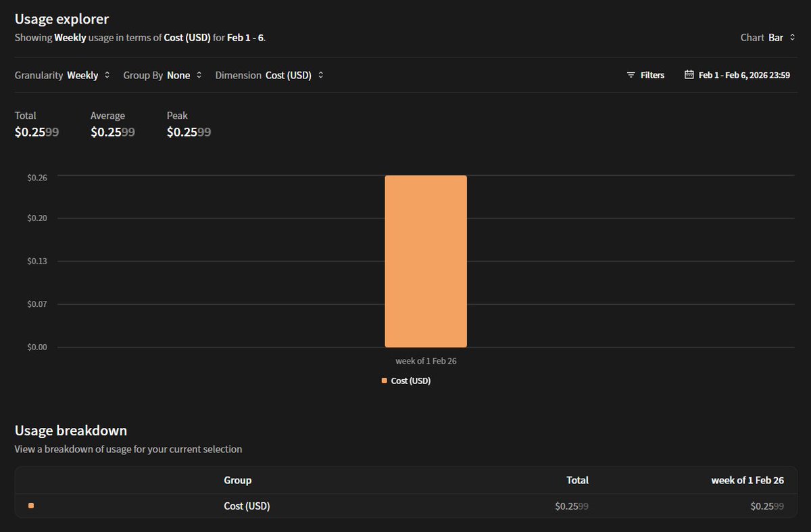The width and height of the screenshot is (811, 532).
Task: Click the Peak stat value above the chart
Action: [189, 132]
